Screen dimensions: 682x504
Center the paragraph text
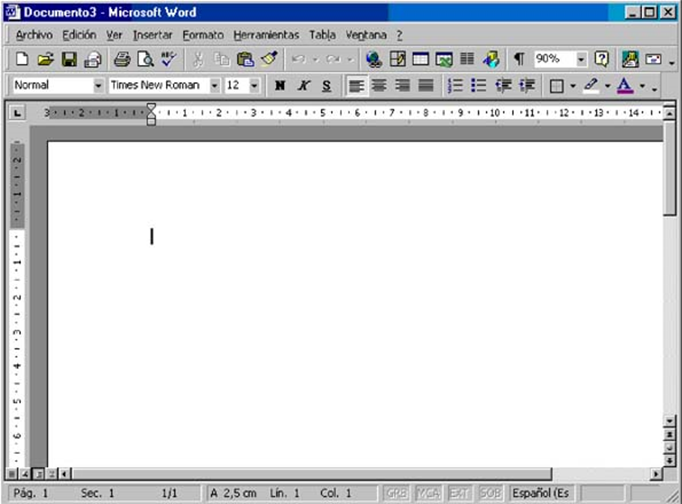[379, 85]
